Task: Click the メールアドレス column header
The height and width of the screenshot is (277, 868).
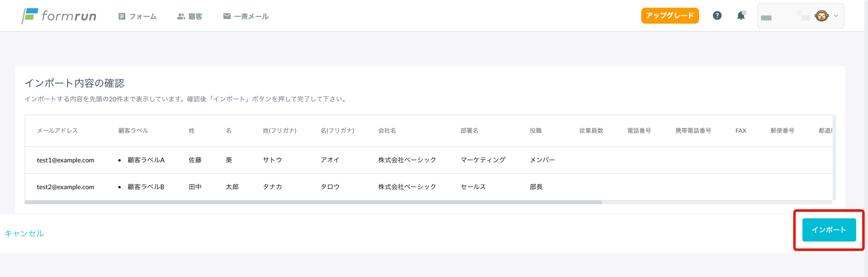Action: (x=57, y=131)
